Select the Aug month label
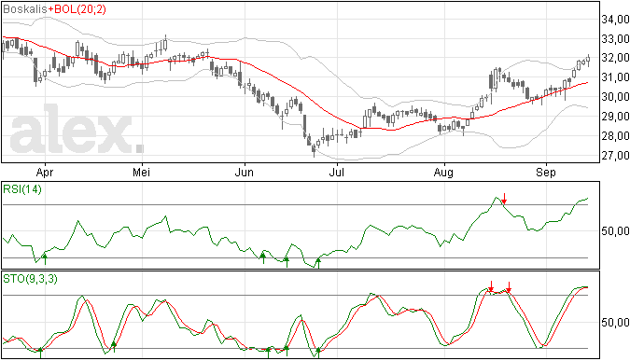 [443, 173]
